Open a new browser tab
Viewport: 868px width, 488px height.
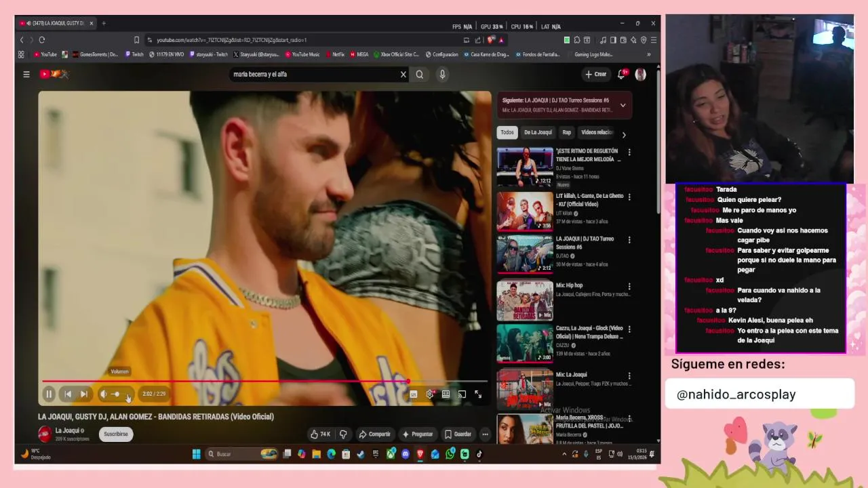coord(104,23)
